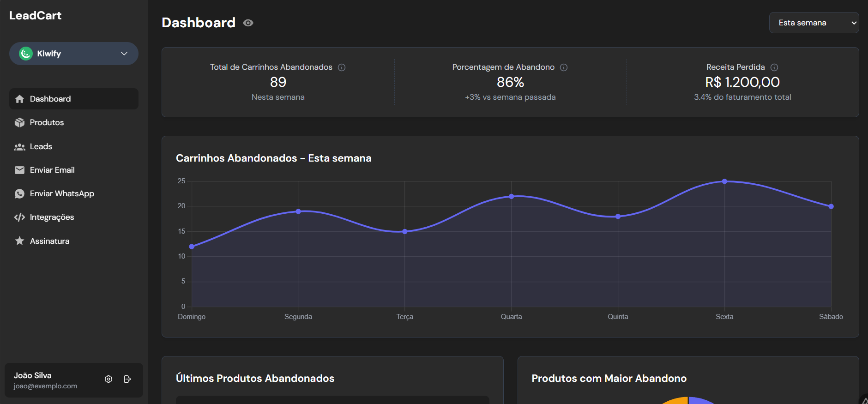The image size is (868, 404).
Task: Click the Produtos box icon
Action: 19,122
